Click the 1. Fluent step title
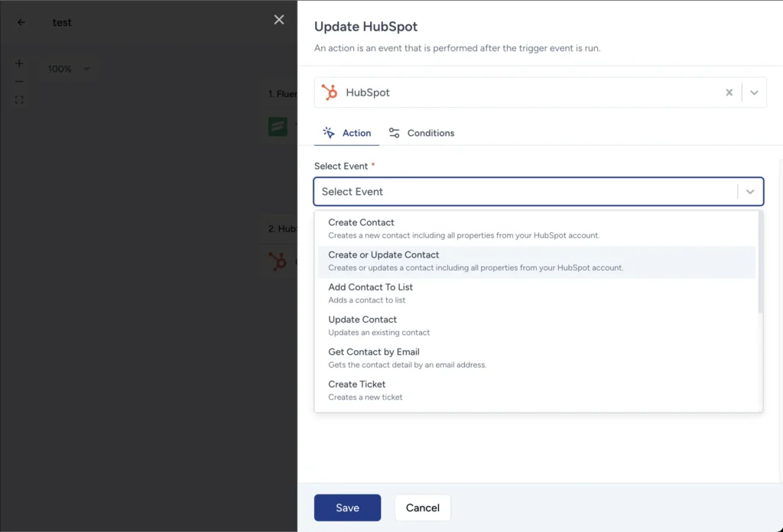Image resolution: width=783 pixels, height=532 pixels. point(283,94)
